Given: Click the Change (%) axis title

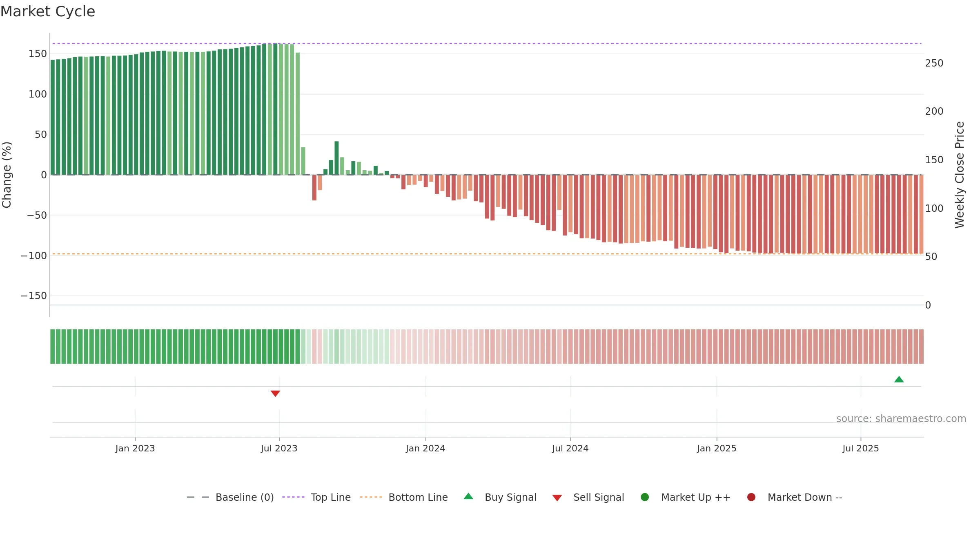Looking at the screenshot, I should [x=7, y=175].
